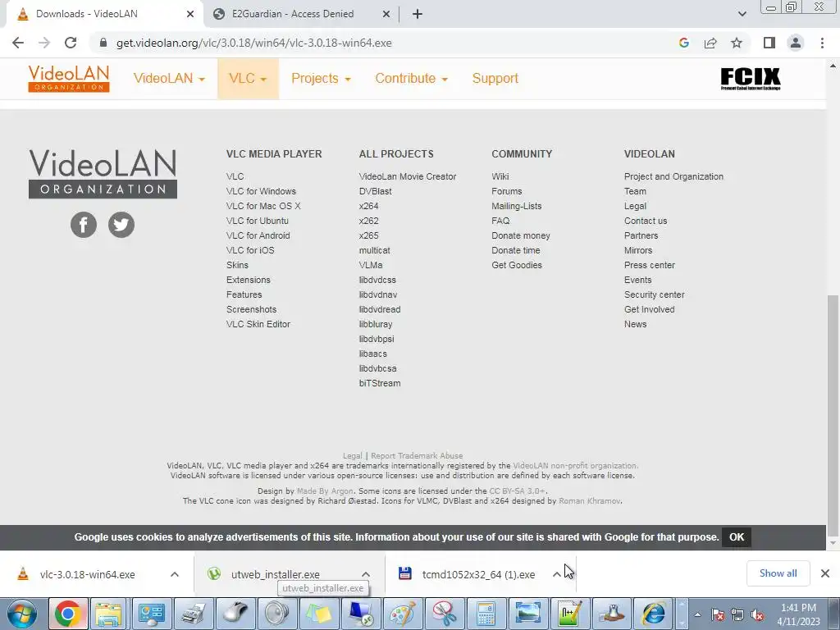The height and width of the screenshot is (630, 840).
Task: Show hidden system tray icons
Action: click(x=697, y=614)
